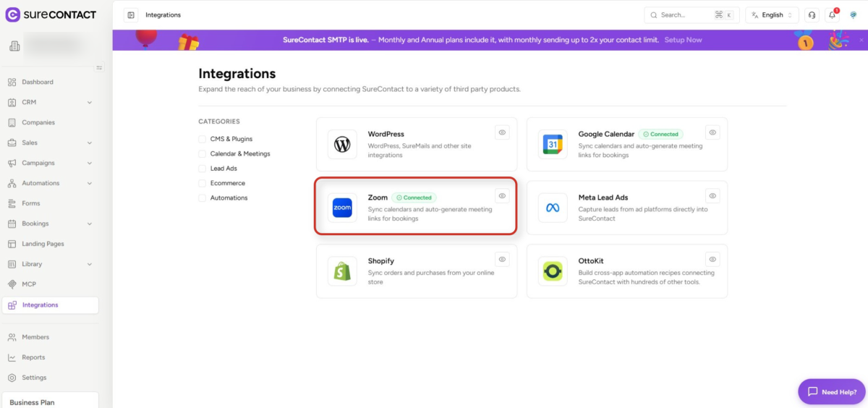Image resolution: width=868 pixels, height=408 pixels.
Task: Check the Lead Ads category
Action: (x=203, y=168)
